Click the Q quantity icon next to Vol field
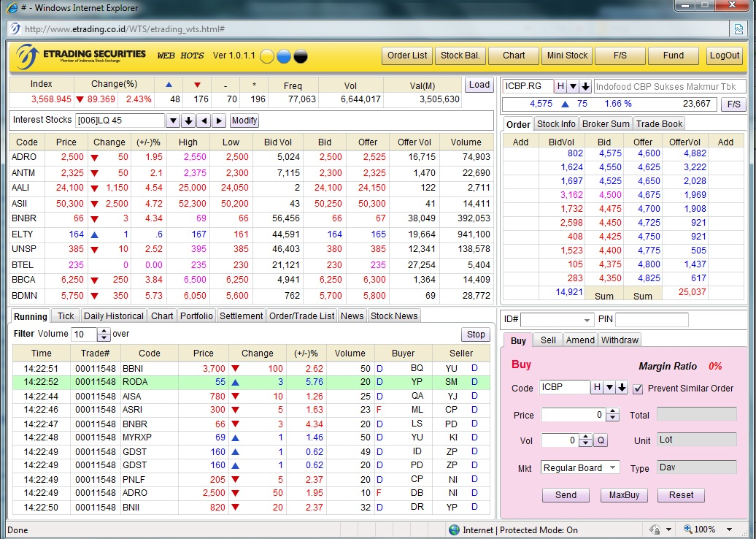This screenshot has width=756, height=539. pyautogui.click(x=601, y=440)
